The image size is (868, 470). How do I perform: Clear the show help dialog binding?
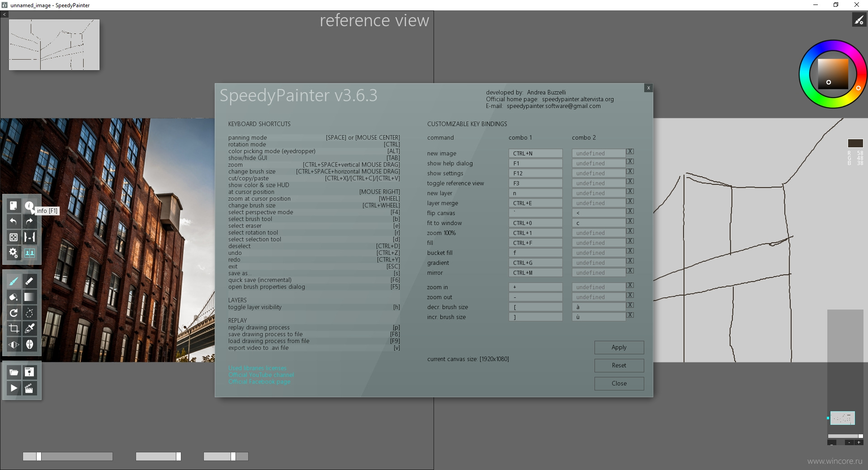coord(630,161)
